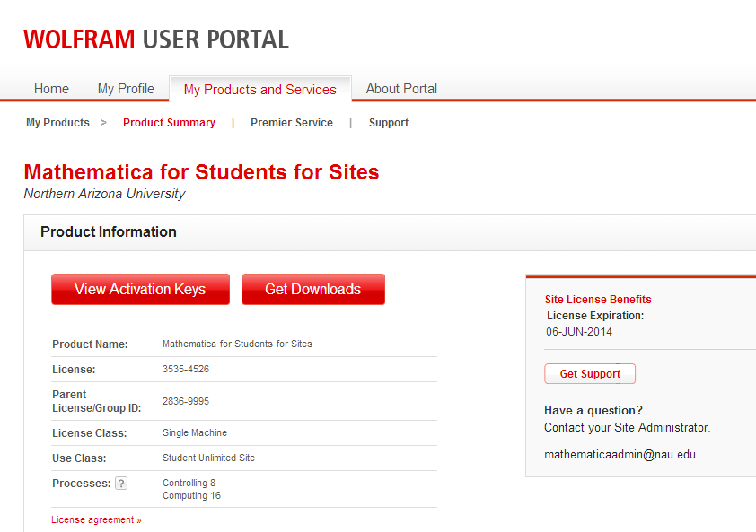756x532 pixels.
Task: Click the License: label
Action: tap(74, 370)
